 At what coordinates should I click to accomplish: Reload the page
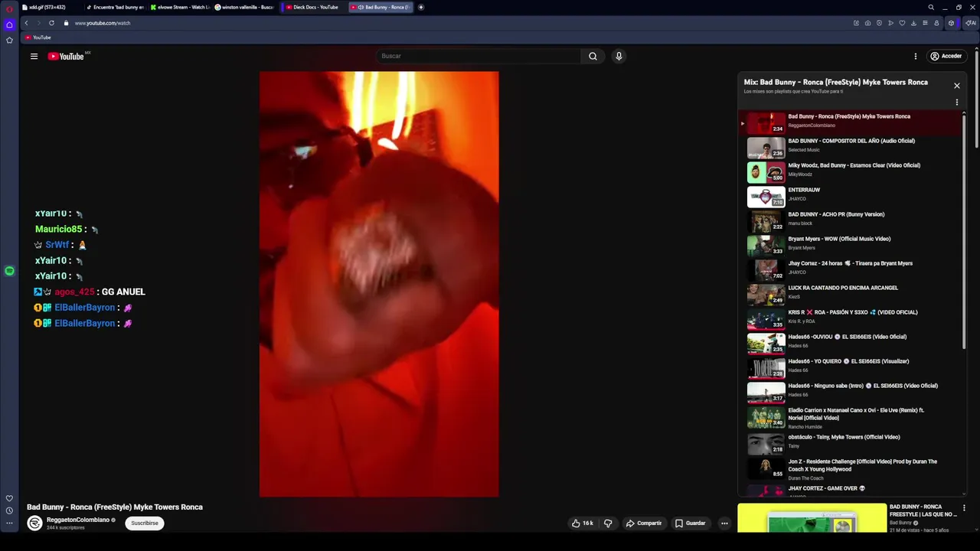coord(51,23)
